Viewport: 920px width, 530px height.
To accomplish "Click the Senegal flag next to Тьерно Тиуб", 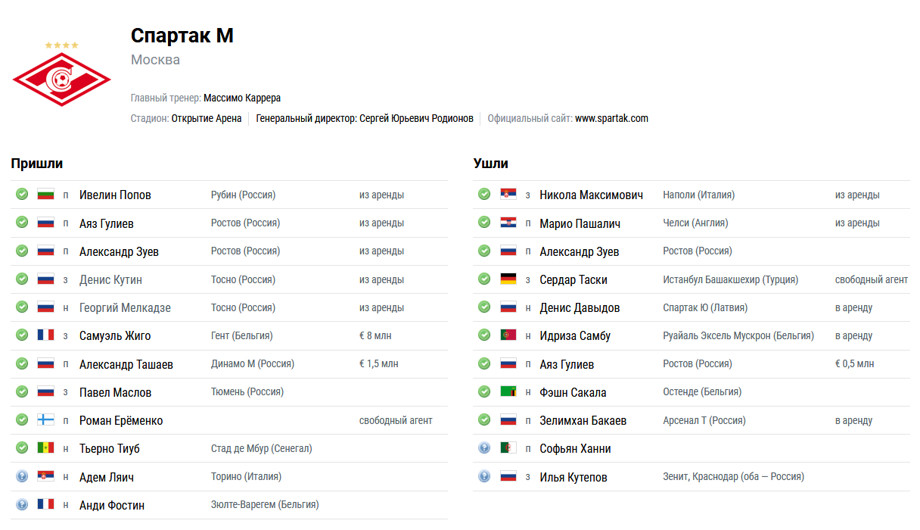I will click(x=46, y=448).
